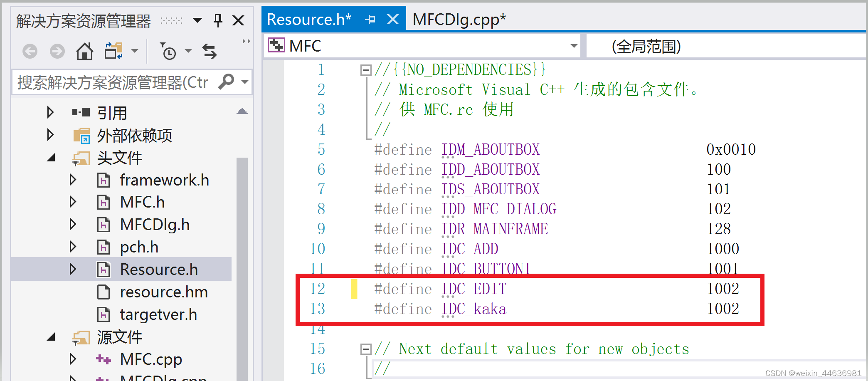Click the MFC project icon beside the navigation dropdown

[x=276, y=45]
